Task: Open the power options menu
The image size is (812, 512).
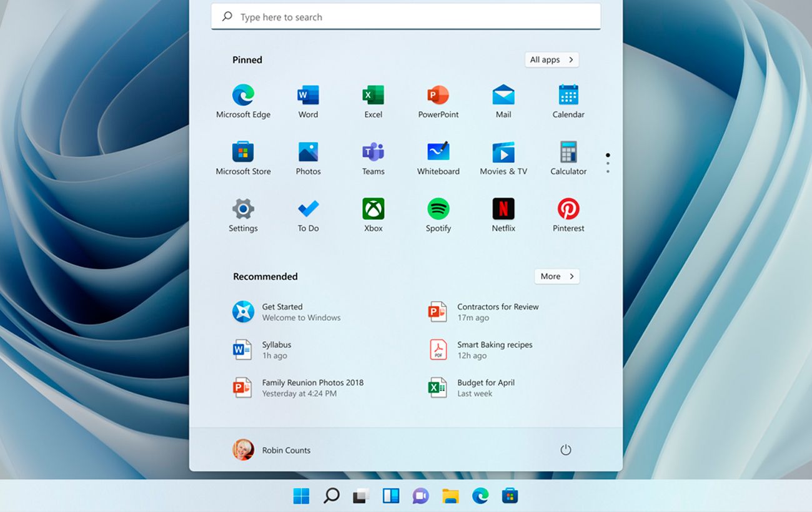Action: pyautogui.click(x=565, y=450)
